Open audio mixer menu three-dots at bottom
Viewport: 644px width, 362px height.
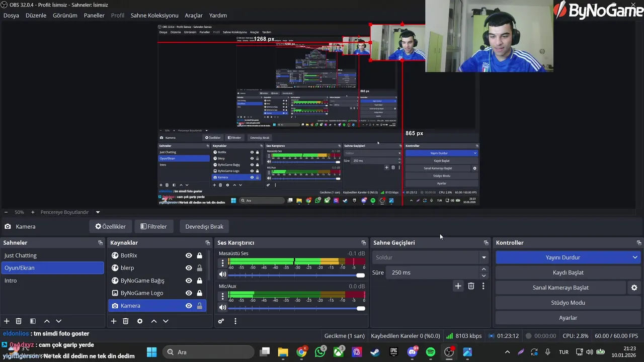pyautogui.click(x=235, y=321)
